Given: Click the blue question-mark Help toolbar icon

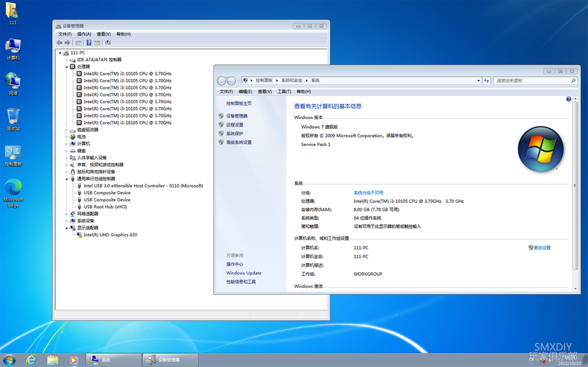Looking at the screenshot, I should click(89, 43).
